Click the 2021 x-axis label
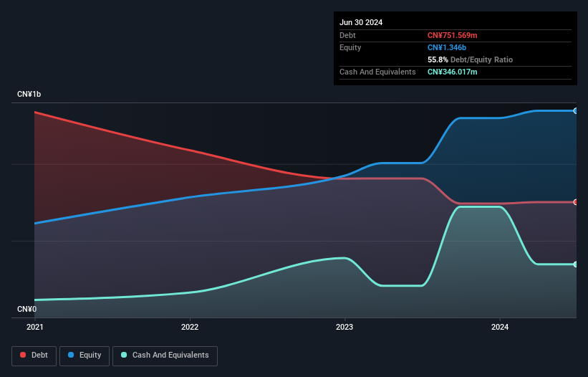The height and width of the screenshot is (377, 588). coord(35,327)
